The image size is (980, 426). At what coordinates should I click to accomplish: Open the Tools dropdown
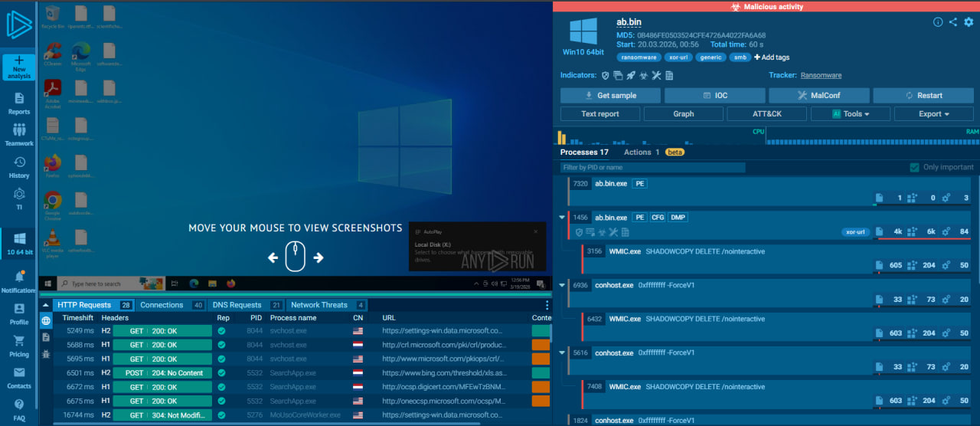851,114
